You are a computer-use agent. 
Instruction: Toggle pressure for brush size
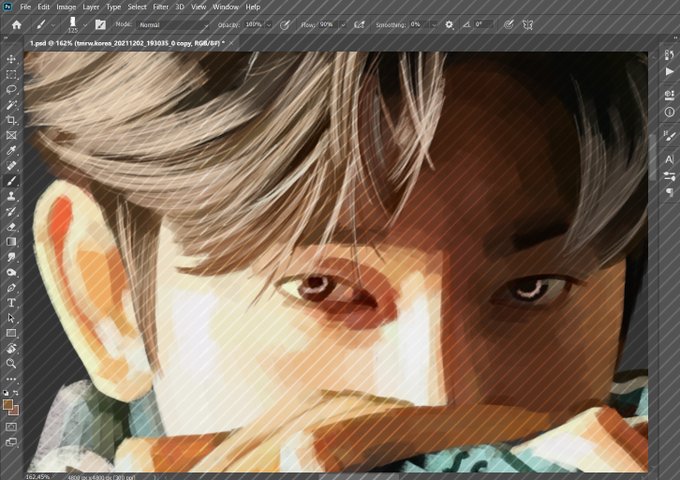pyautogui.click(x=509, y=25)
